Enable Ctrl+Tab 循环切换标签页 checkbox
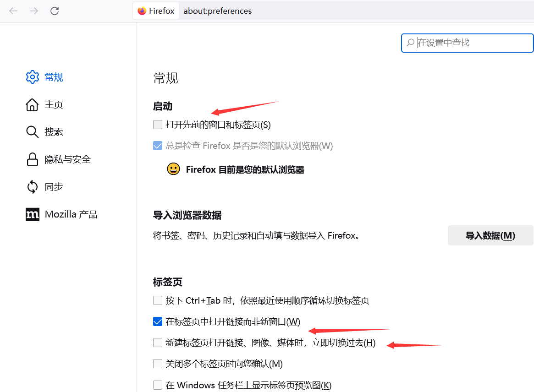The width and height of the screenshot is (534, 392). (158, 300)
